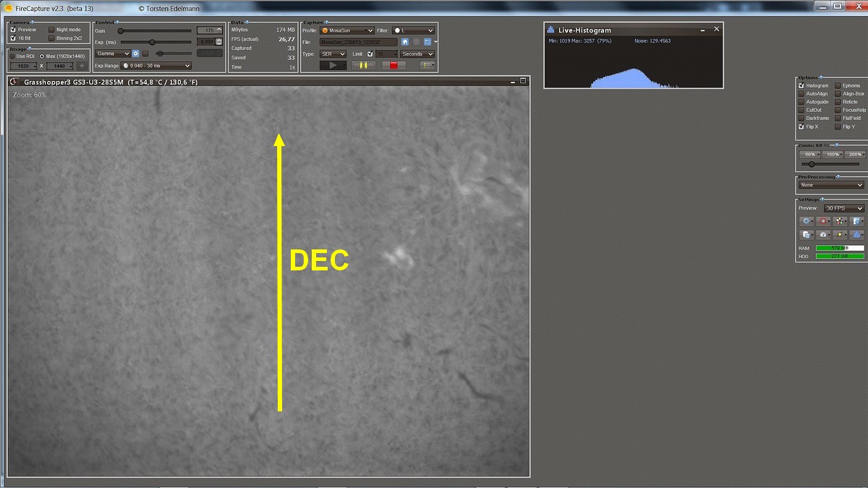Enable Night mode checkbox
Screen dimensions: 868x488
51,30
